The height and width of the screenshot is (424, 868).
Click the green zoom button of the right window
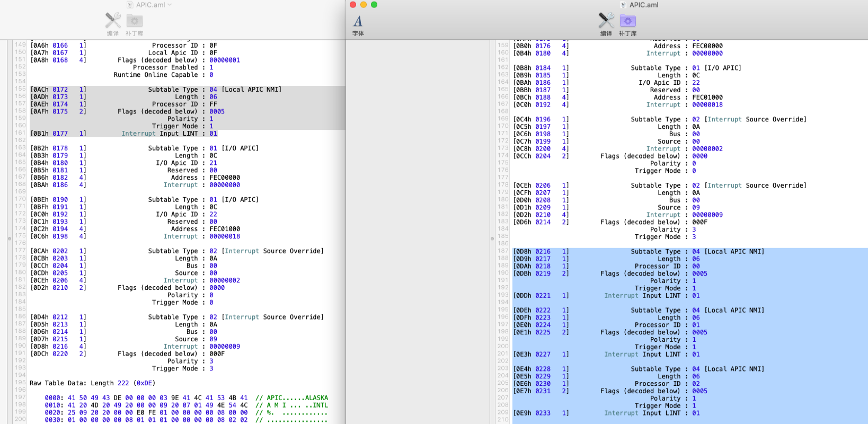click(374, 5)
